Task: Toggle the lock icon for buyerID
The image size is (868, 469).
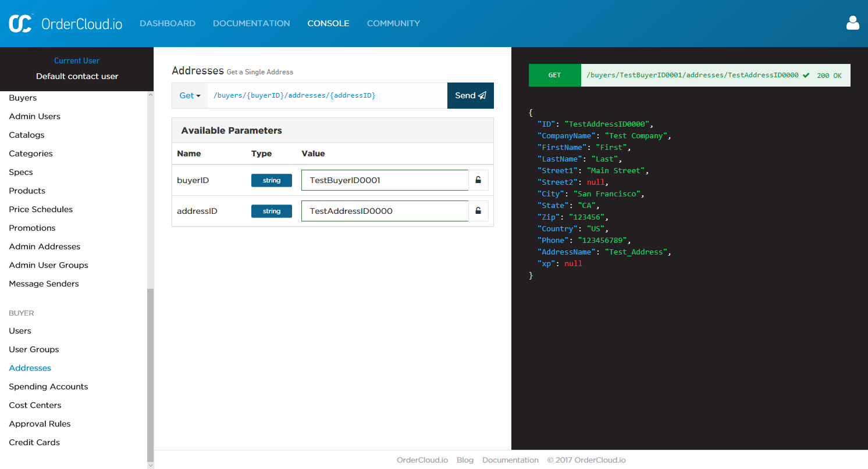Action: click(478, 180)
